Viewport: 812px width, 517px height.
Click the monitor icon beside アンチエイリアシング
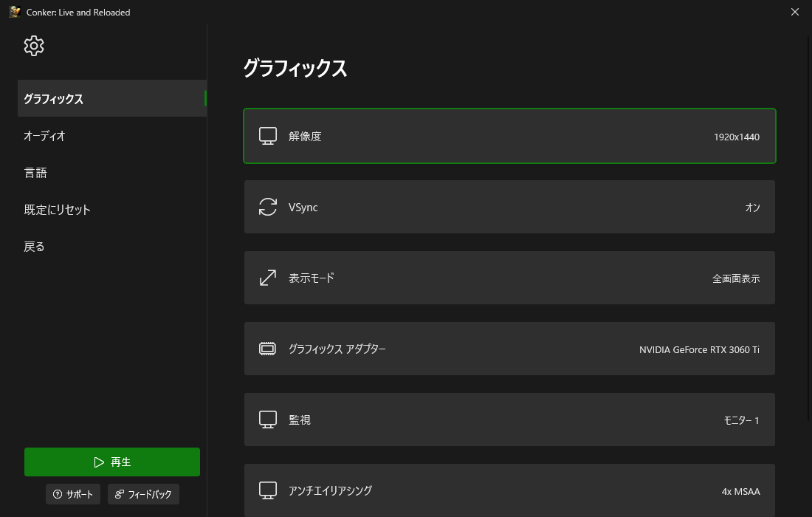coord(268,490)
